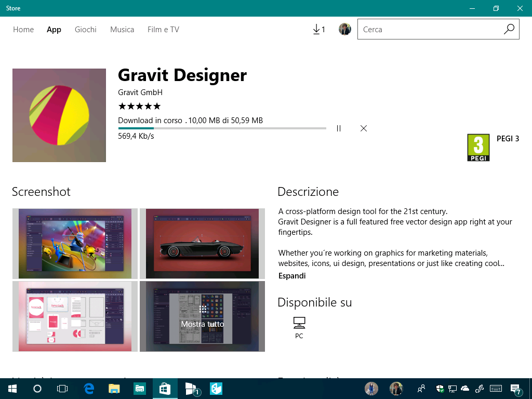The image size is (532, 399).
Task: Open the Windows Ink pen tray icon
Action: tap(479, 389)
